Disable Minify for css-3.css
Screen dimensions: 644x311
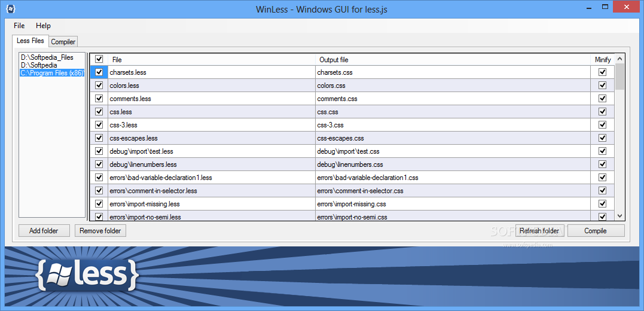[603, 125]
